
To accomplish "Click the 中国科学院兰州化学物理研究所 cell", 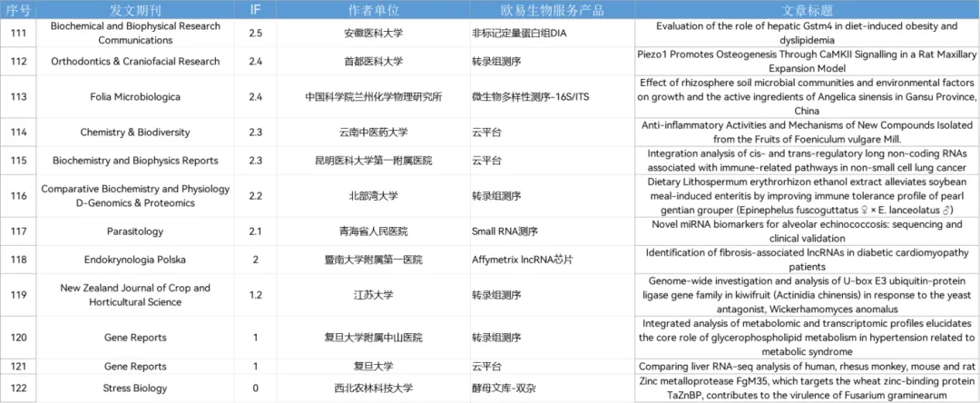I will coord(373,97).
